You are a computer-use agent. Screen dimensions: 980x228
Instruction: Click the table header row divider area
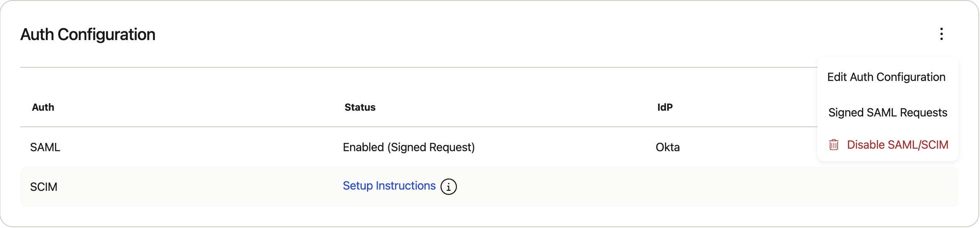[x=419, y=127]
